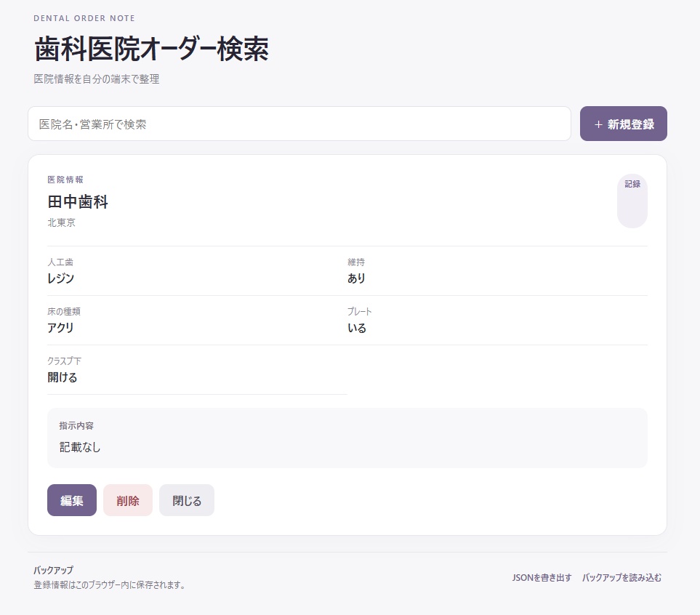Click the 削除 button

click(128, 500)
